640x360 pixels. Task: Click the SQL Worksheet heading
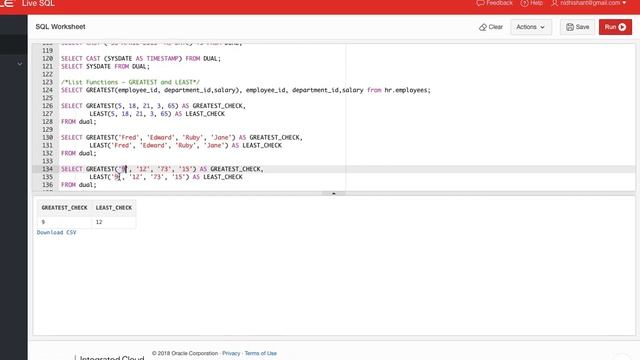[x=60, y=27]
